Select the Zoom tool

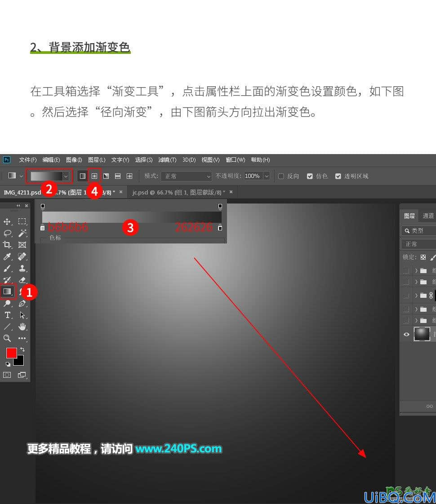pos(7,338)
